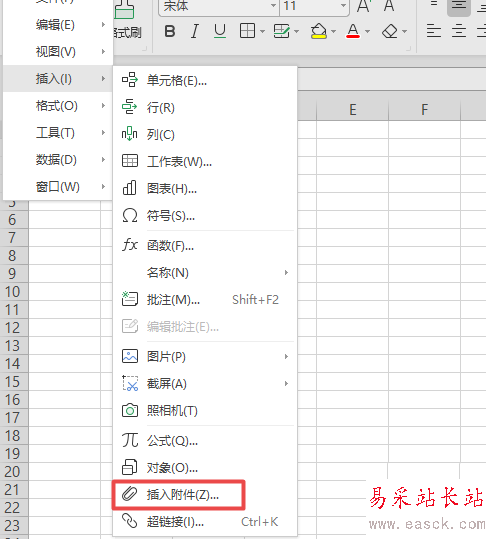
Task: Expand 名称(N) submenu
Action: click(205, 273)
